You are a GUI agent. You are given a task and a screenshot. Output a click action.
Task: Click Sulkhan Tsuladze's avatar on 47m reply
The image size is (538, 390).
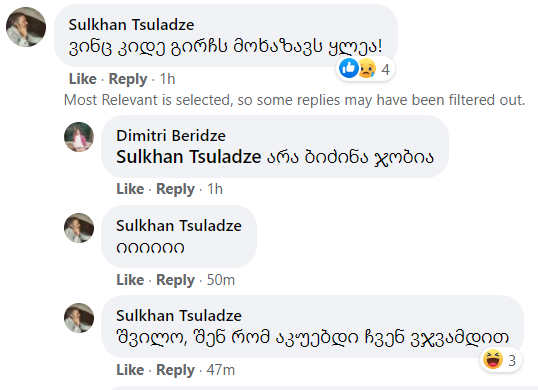[x=79, y=318]
